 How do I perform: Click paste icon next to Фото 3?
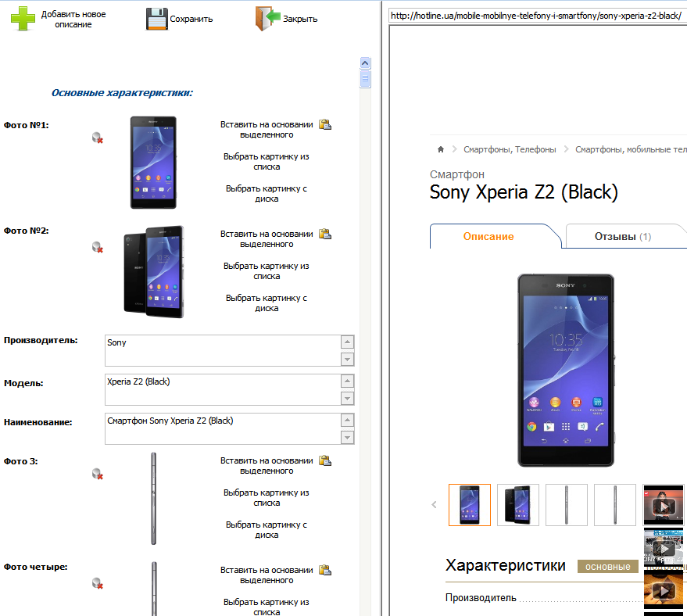click(x=325, y=461)
